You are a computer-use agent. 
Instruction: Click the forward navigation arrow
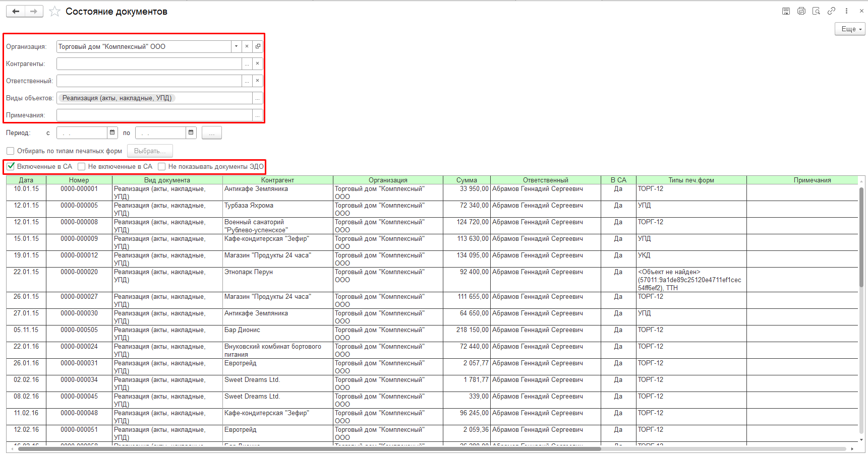(34, 11)
